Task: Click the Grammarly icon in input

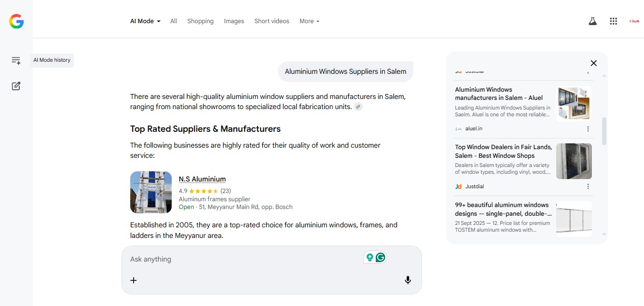Action: (381, 257)
